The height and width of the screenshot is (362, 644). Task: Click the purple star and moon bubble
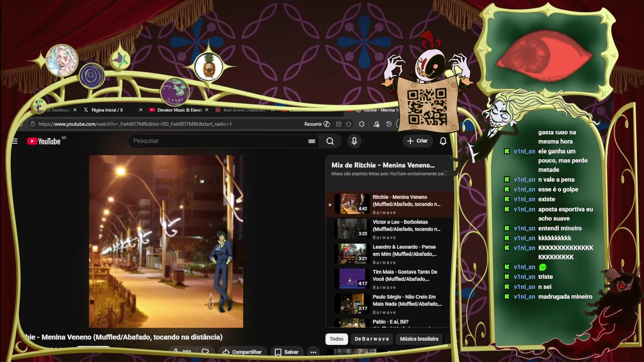click(120, 60)
